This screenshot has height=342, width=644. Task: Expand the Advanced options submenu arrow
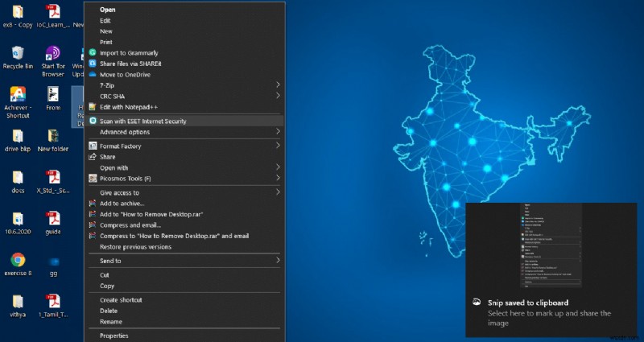pos(278,131)
